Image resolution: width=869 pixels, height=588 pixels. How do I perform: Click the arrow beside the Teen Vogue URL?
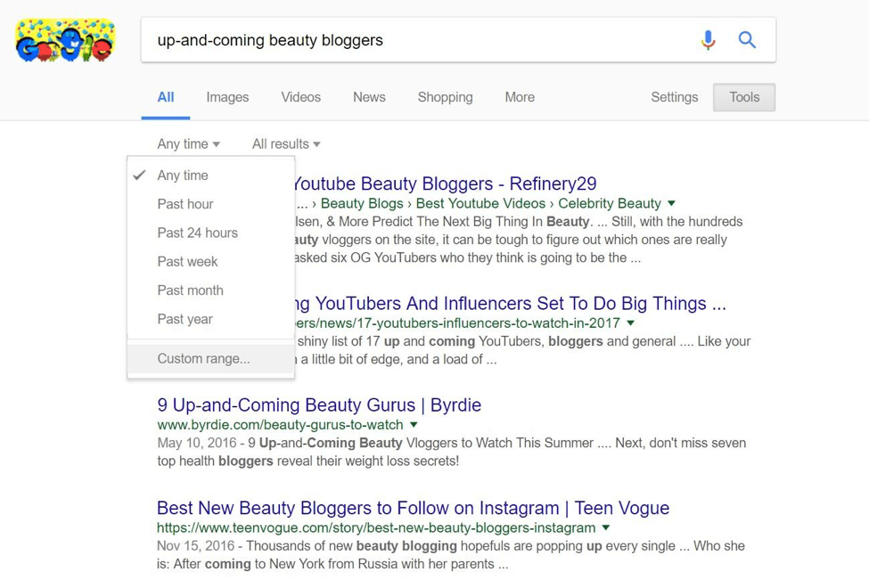tap(605, 527)
